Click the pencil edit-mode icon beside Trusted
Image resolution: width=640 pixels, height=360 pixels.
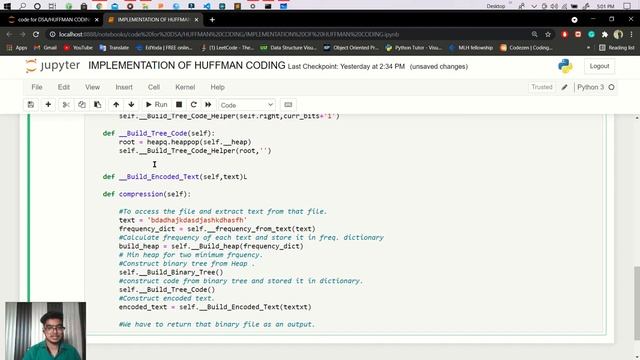pos(564,87)
